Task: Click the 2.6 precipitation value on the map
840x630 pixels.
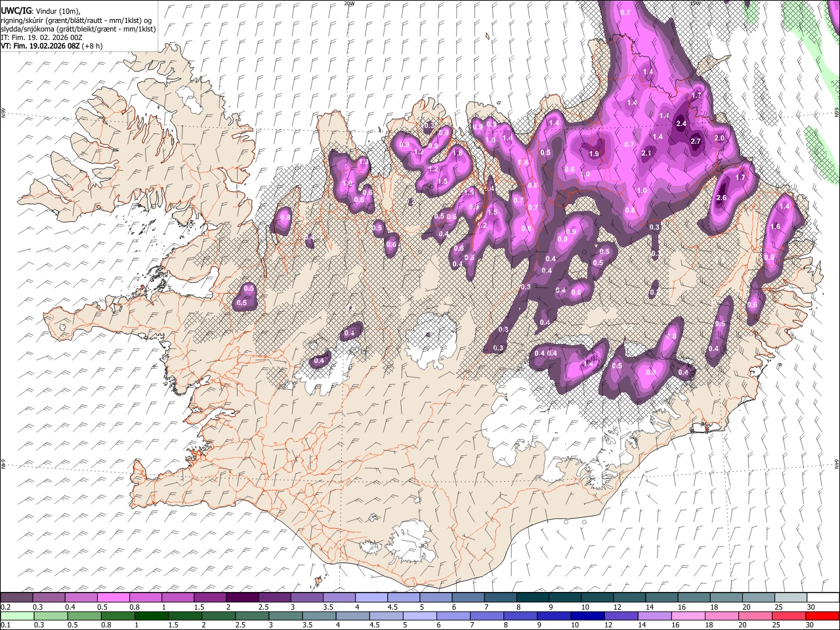Action: coord(721,198)
